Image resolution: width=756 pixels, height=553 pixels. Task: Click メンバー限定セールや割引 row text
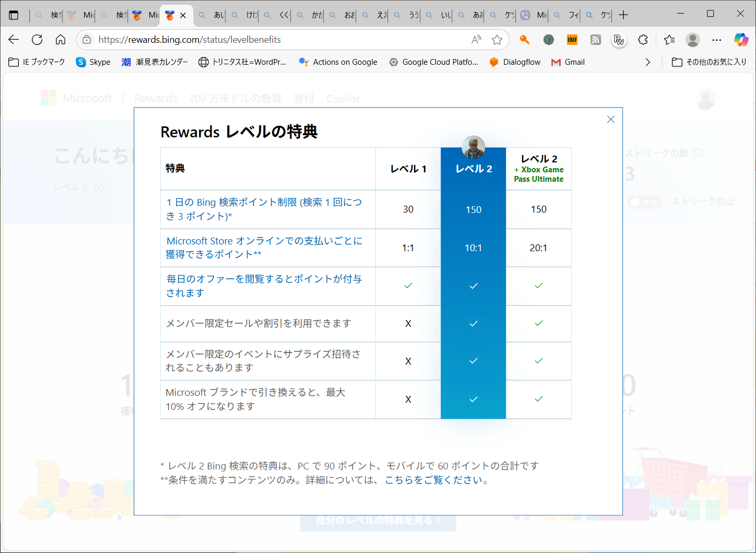(258, 324)
